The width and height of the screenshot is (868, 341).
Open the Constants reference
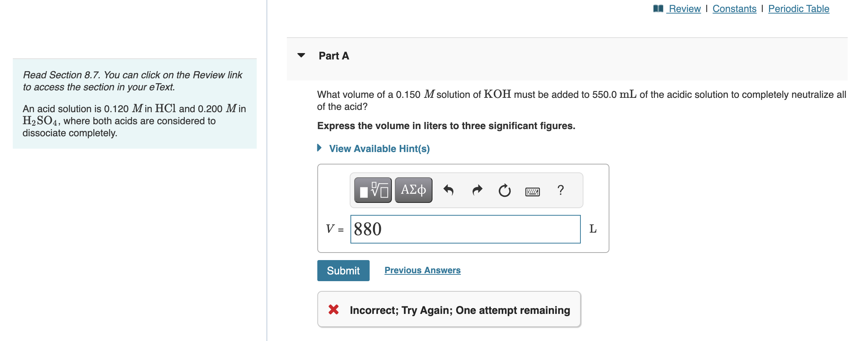point(734,8)
